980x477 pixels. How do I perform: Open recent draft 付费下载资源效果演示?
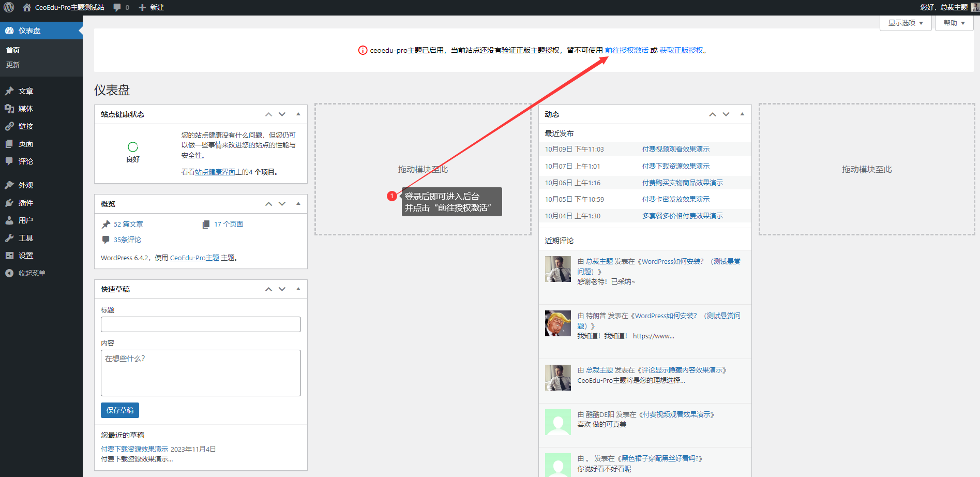coord(134,449)
